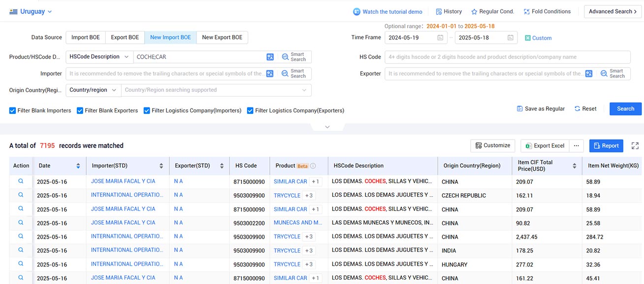
Task: Click the Importer input field
Action: (165, 73)
